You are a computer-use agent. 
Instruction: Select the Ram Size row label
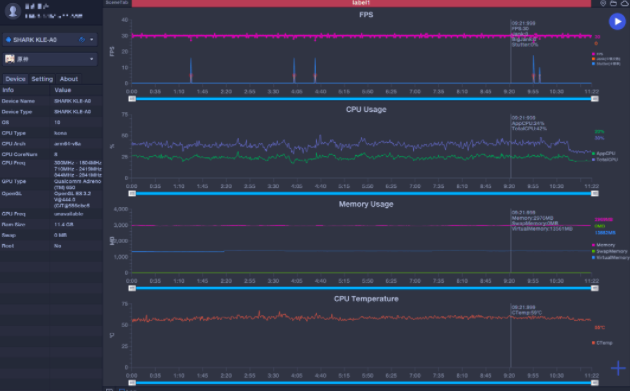click(14, 225)
